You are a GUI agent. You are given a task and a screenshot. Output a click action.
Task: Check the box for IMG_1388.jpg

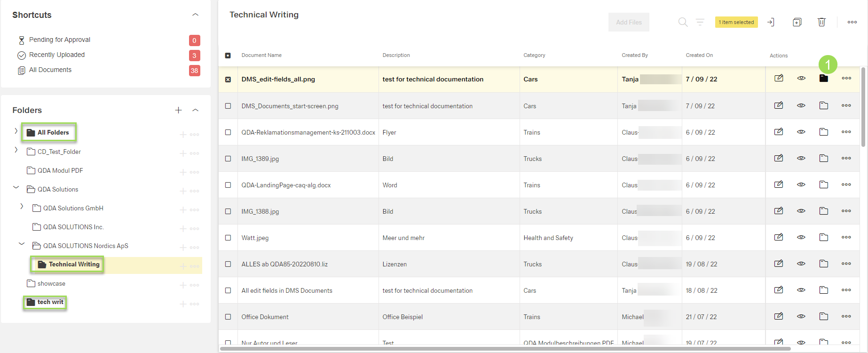point(228,211)
